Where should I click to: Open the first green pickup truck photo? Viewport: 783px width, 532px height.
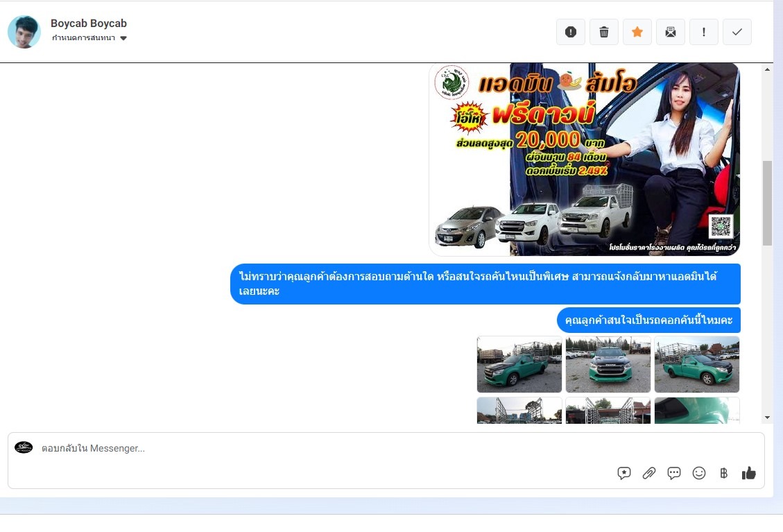click(x=519, y=364)
